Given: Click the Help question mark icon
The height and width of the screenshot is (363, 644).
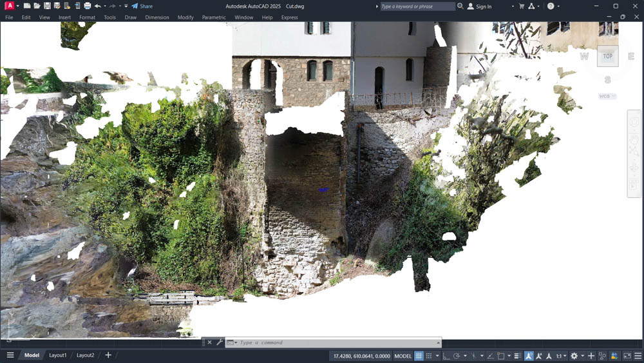Looking at the screenshot, I should (551, 6).
